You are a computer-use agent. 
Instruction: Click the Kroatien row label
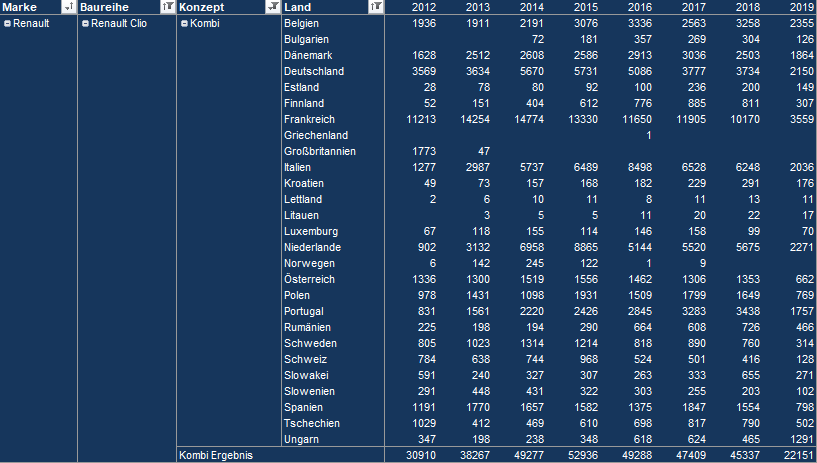(304, 183)
